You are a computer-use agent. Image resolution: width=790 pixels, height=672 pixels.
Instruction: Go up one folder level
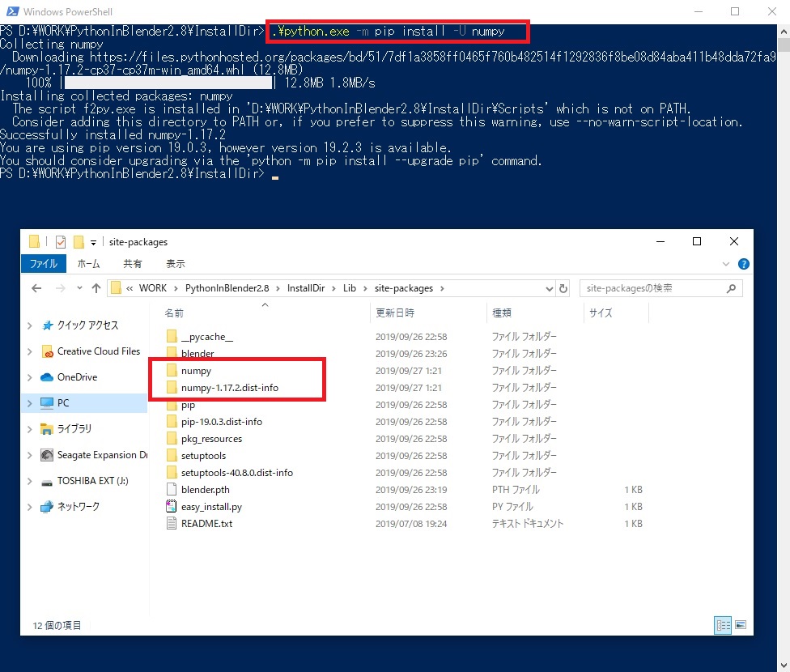[x=96, y=288]
